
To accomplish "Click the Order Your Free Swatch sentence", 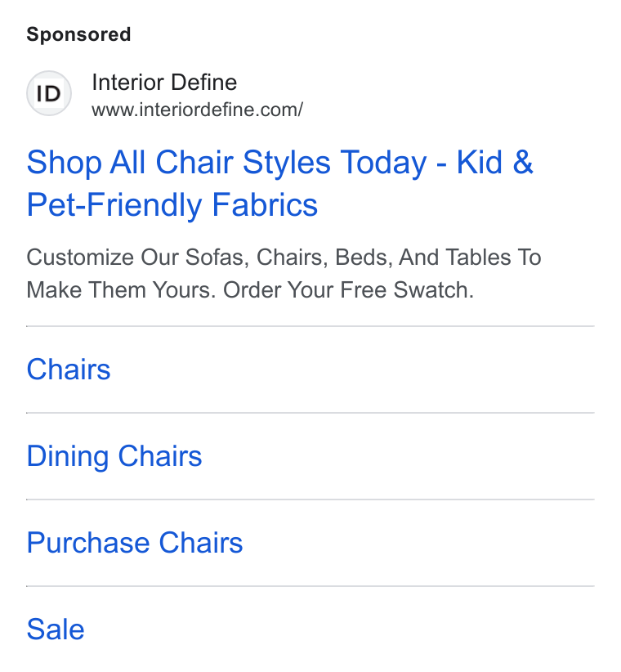I will point(349,290).
